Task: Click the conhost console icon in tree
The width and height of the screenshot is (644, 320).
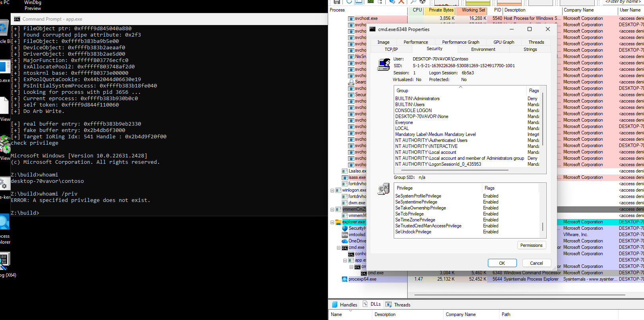Action: pyautogui.click(x=351, y=254)
